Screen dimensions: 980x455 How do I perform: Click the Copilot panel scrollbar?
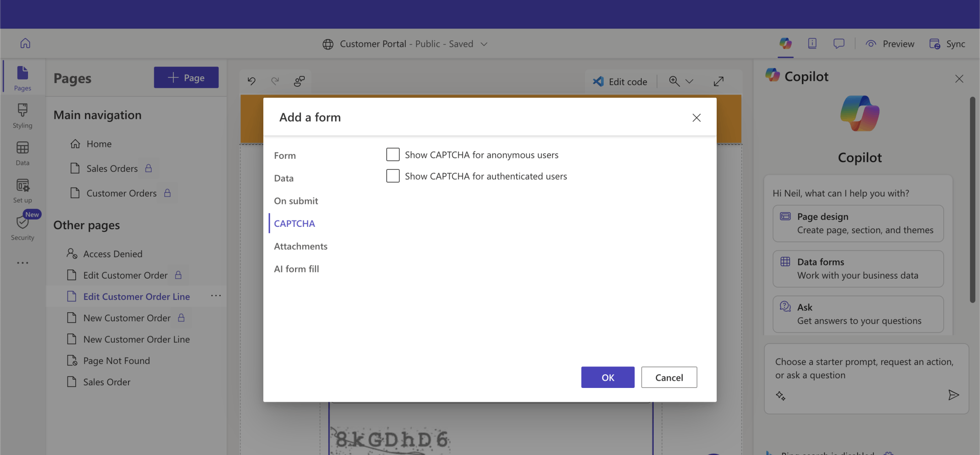(x=972, y=200)
